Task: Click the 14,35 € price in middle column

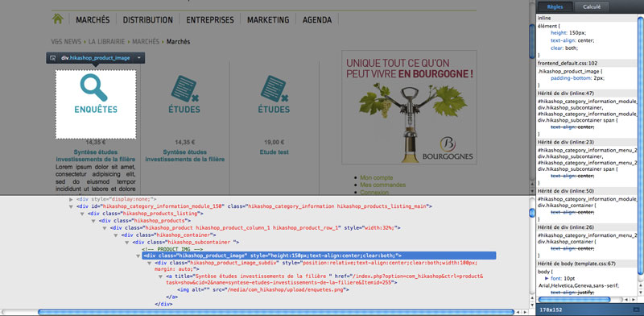Action: 185,143
